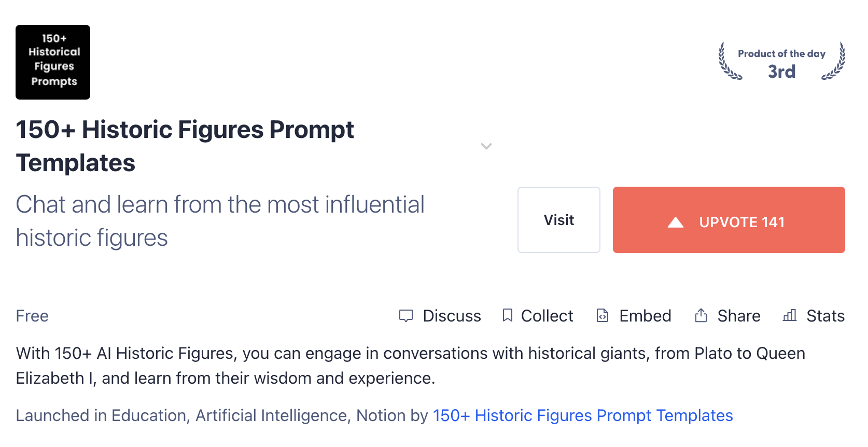Select the Embed text label
The width and height of the screenshot is (868, 447).
pyautogui.click(x=645, y=316)
